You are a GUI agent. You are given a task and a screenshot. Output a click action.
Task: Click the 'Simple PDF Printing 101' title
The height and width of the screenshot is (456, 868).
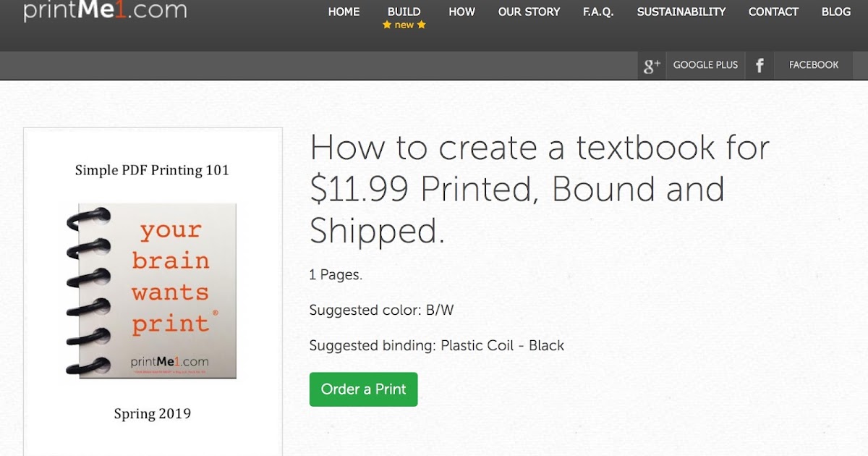[152, 170]
